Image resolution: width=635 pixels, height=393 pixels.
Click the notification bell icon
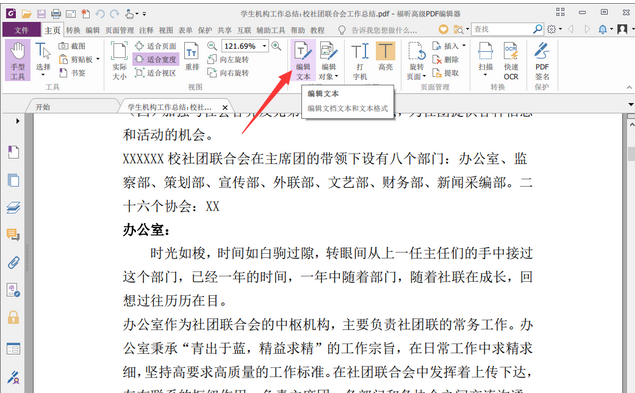[603, 29]
